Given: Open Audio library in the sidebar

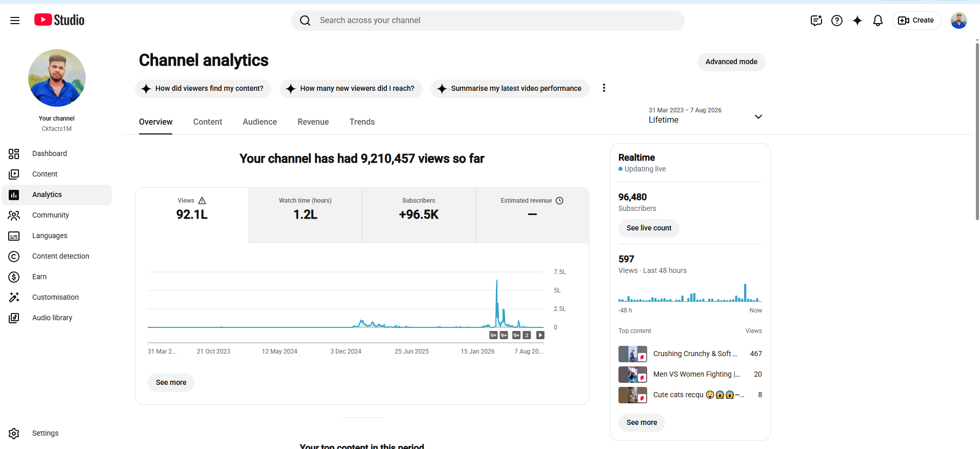Looking at the screenshot, I should pyautogui.click(x=57, y=318).
